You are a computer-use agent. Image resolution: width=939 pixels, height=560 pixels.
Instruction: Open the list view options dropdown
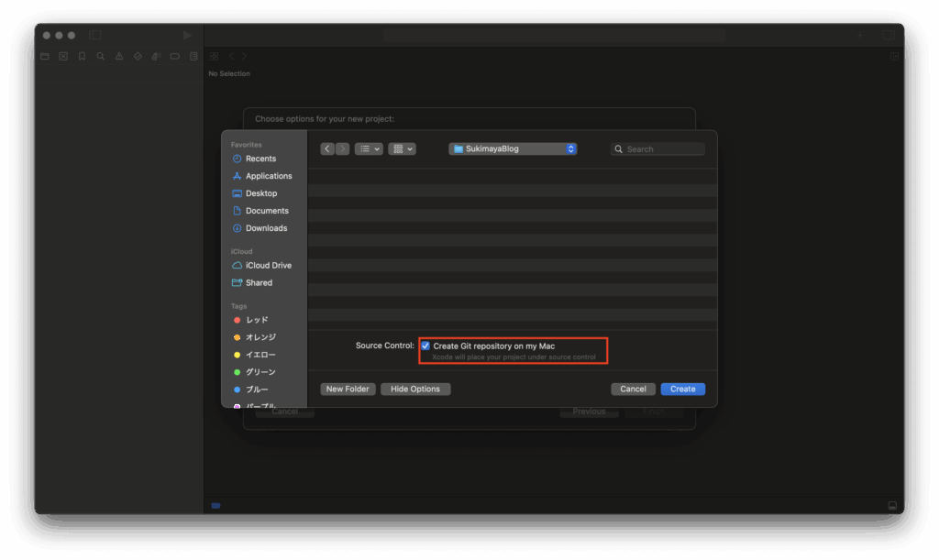coord(369,149)
